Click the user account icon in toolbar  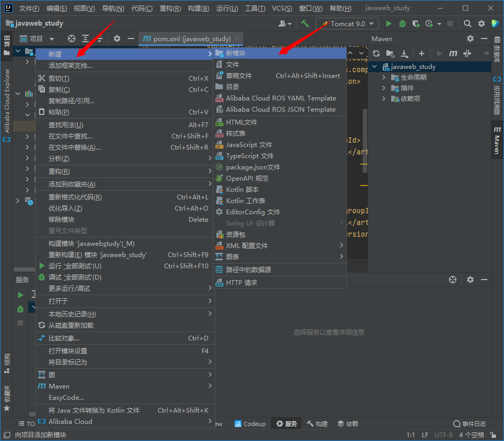[x=285, y=24]
